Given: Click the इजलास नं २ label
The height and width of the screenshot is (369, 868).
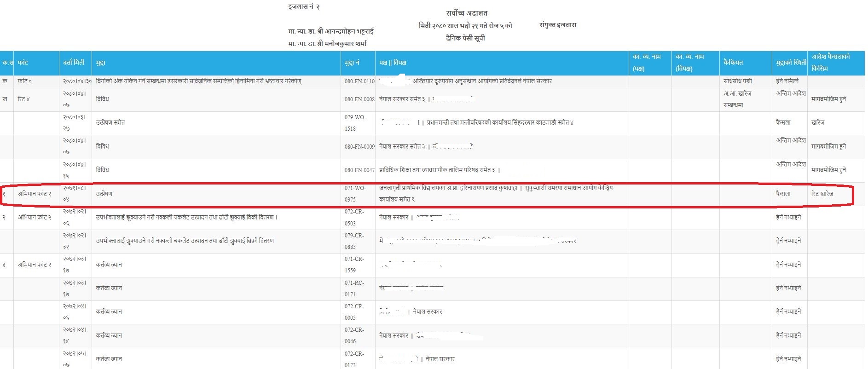Looking at the screenshot, I should 304,7.
